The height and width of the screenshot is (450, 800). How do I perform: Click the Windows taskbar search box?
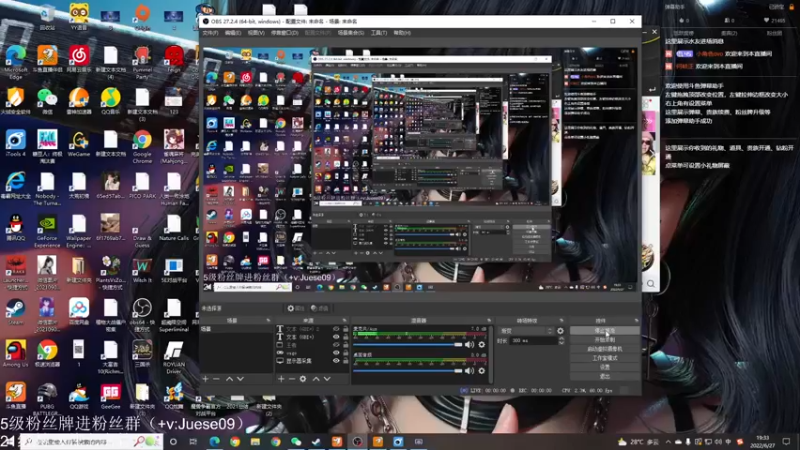click(91, 442)
